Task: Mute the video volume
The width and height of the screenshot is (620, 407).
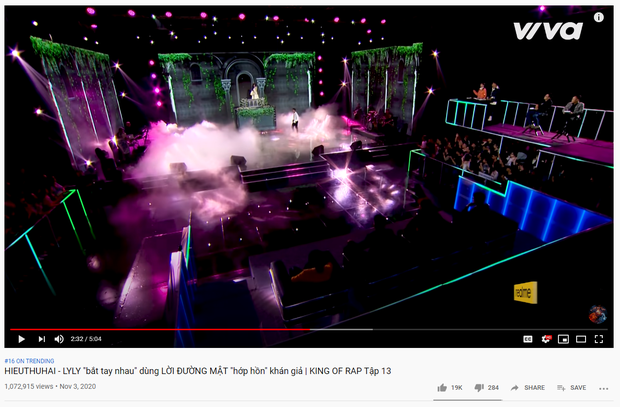Action: [59, 339]
